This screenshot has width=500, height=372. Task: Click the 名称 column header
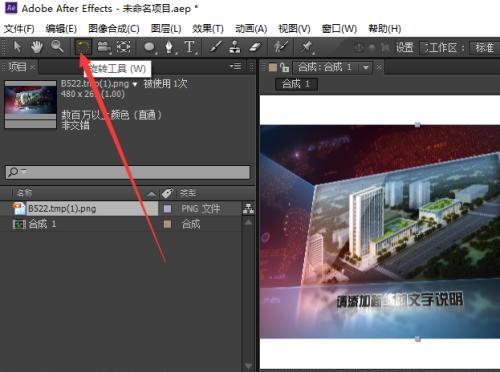pos(25,193)
